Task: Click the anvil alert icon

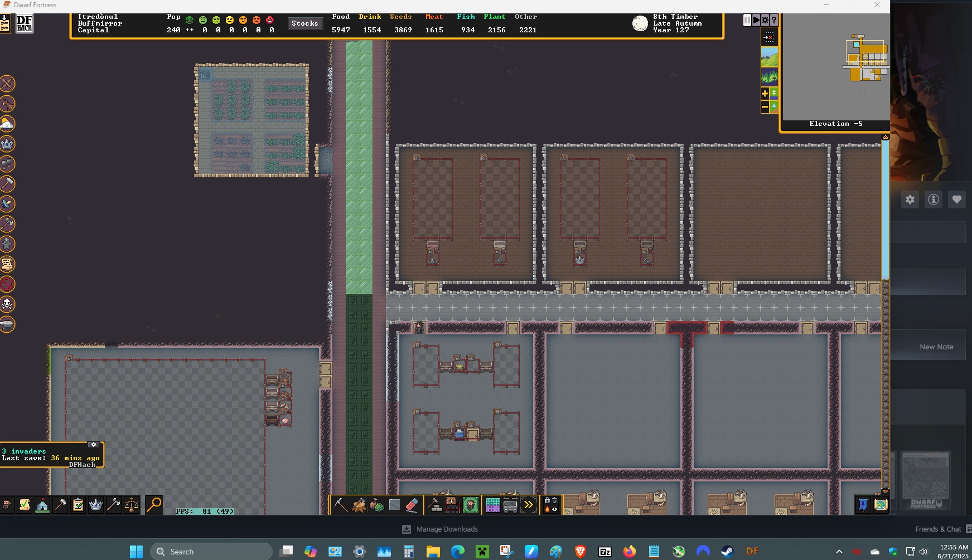Action: pos(7,324)
